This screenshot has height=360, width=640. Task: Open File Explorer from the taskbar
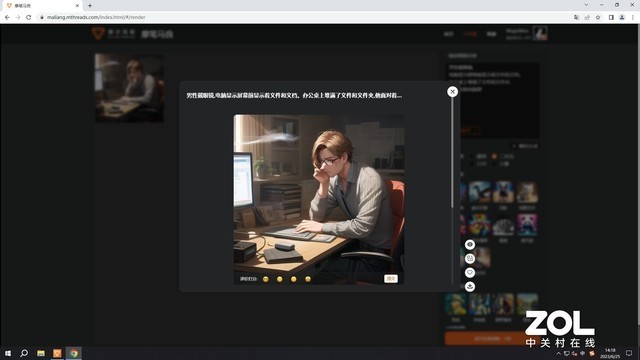tap(40, 353)
